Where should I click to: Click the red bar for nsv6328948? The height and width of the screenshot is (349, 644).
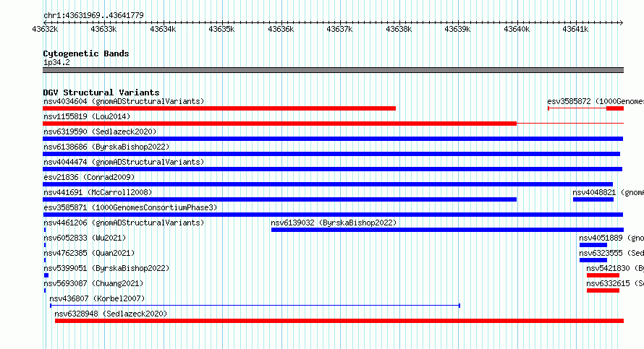click(339, 321)
